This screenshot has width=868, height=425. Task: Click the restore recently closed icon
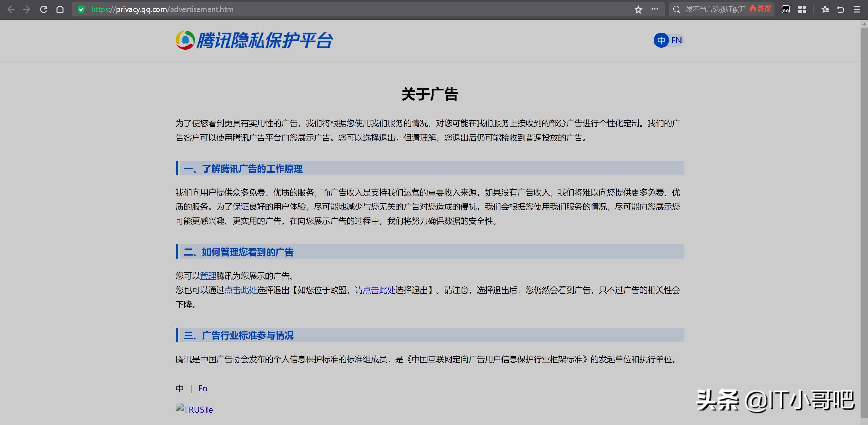(x=841, y=9)
